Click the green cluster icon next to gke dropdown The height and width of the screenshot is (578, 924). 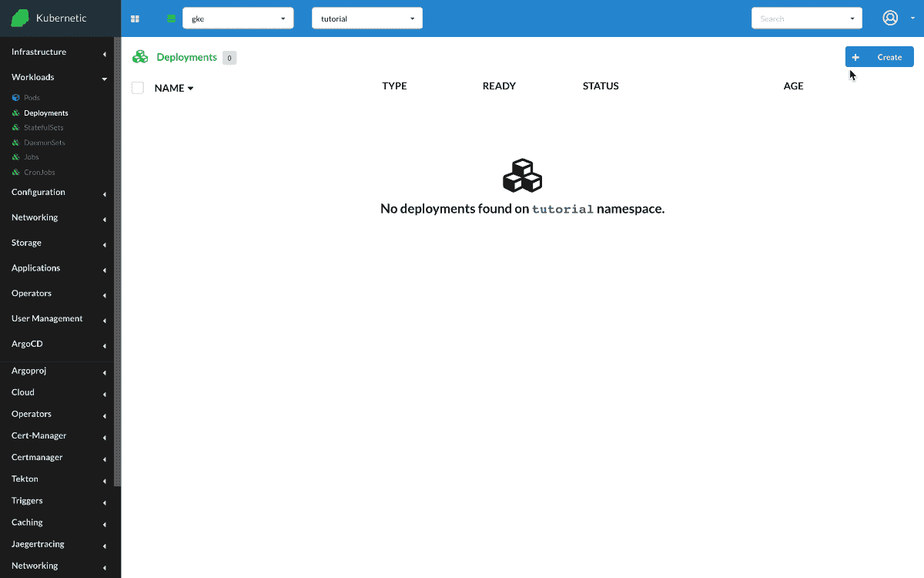(170, 18)
